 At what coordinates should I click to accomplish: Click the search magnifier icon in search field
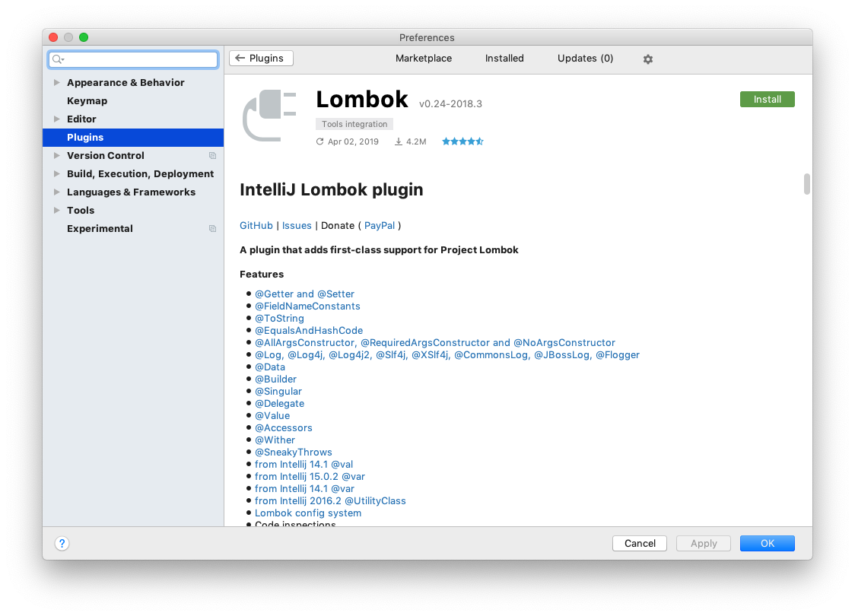58,59
